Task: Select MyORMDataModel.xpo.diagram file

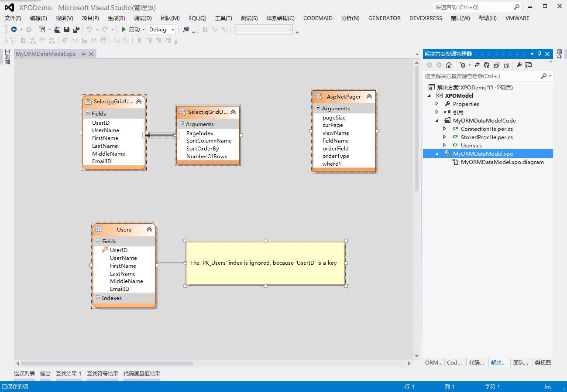Action: (x=502, y=162)
